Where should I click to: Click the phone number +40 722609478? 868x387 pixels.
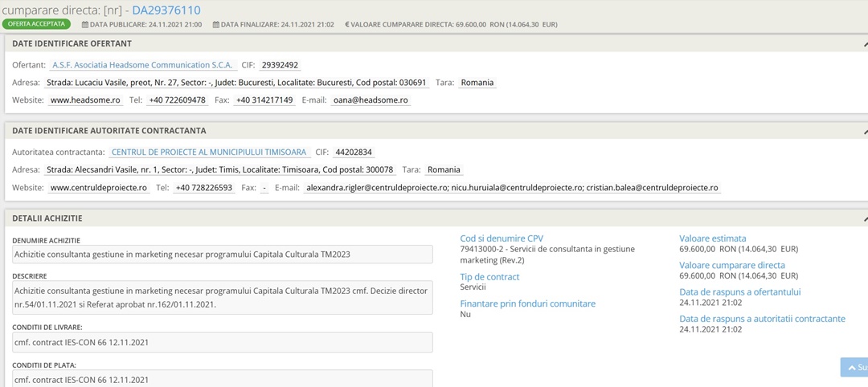tap(177, 100)
